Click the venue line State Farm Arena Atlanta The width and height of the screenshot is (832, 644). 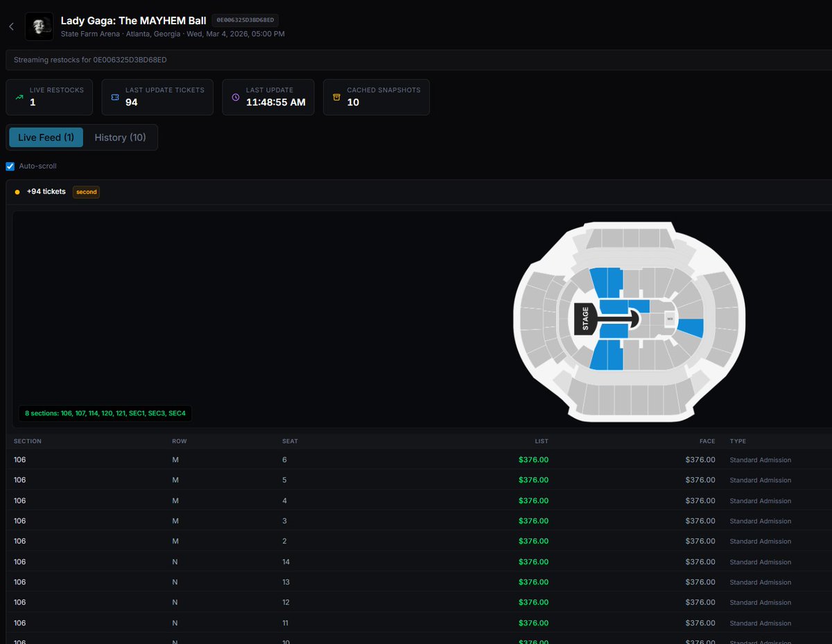pyautogui.click(x=173, y=34)
